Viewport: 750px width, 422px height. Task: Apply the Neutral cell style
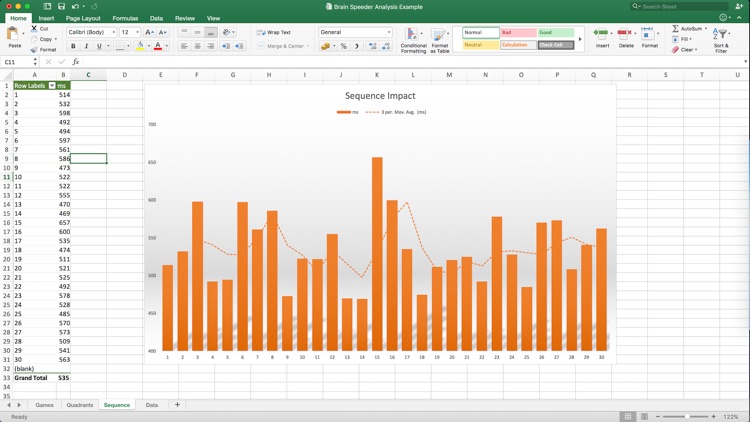point(481,45)
